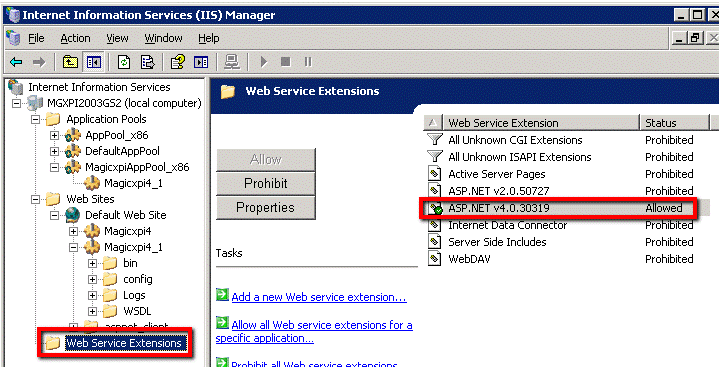This screenshot has width=719, height=367.
Task: Click the DefaultAppPool gear icon
Action: 73,151
